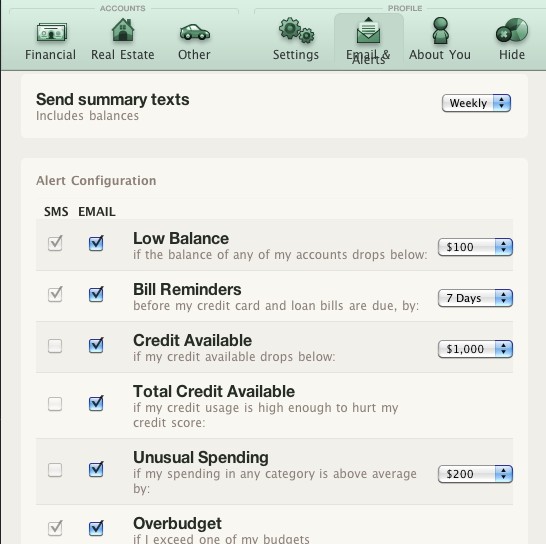Toggle Overbudget email checkbox
This screenshot has width=546, height=544.
click(96, 528)
